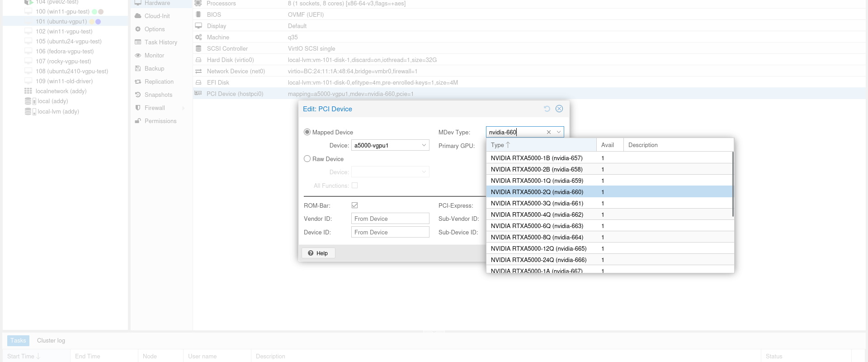The width and height of the screenshot is (868, 362).
Task: Sort by the Avail column header
Action: (x=610, y=145)
